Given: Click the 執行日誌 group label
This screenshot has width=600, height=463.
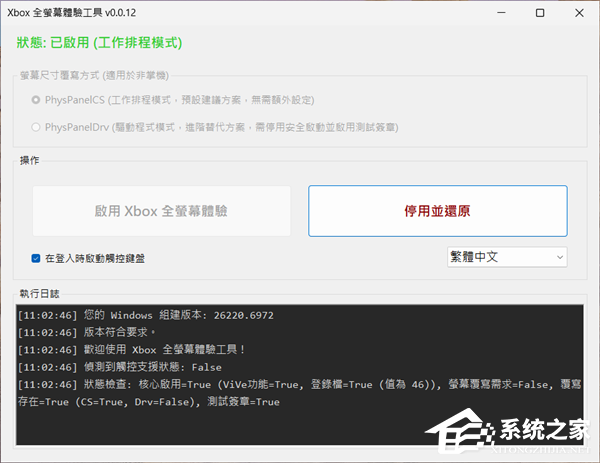Looking at the screenshot, I should tap(39, 293).
